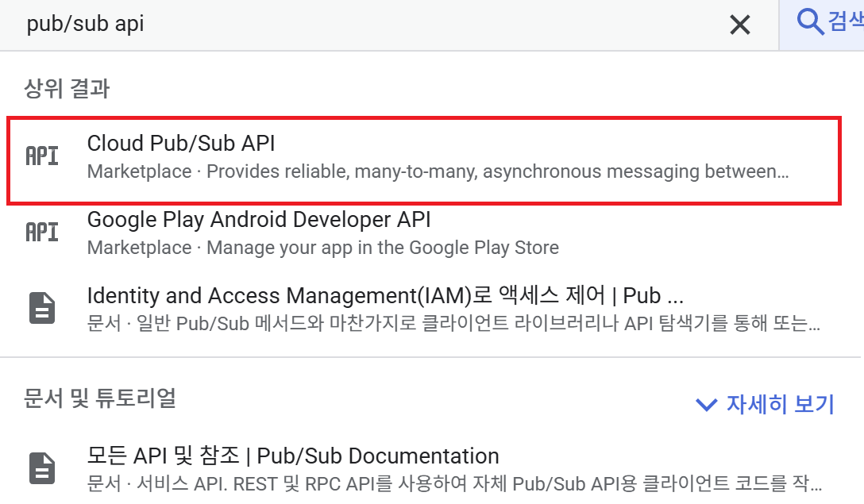
Task: Click the Cloud Pub/Sub API Marketplace description
Action: [438, 171]
